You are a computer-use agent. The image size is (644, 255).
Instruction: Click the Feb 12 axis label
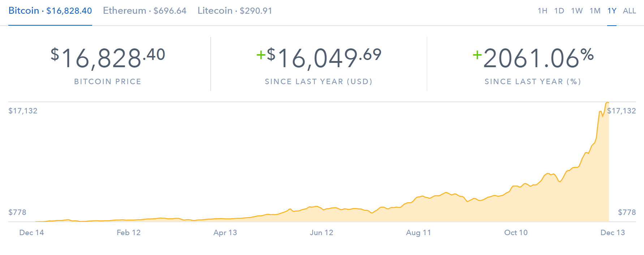pyautogui.click(x=129, y=233)
